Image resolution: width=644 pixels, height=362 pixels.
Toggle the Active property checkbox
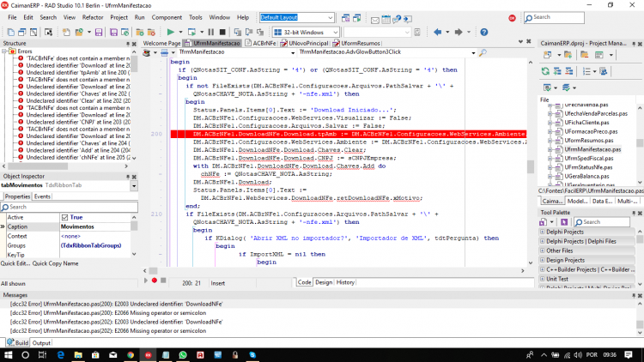point(64,218)
